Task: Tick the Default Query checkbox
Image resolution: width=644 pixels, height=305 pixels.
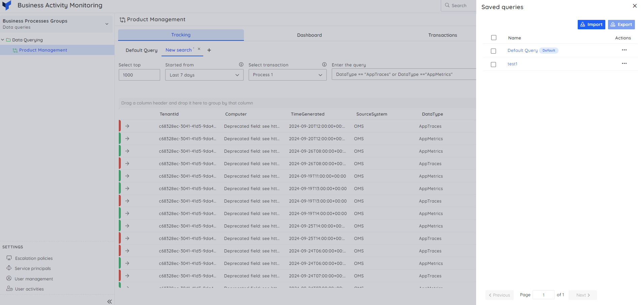Action: point(493,51)
